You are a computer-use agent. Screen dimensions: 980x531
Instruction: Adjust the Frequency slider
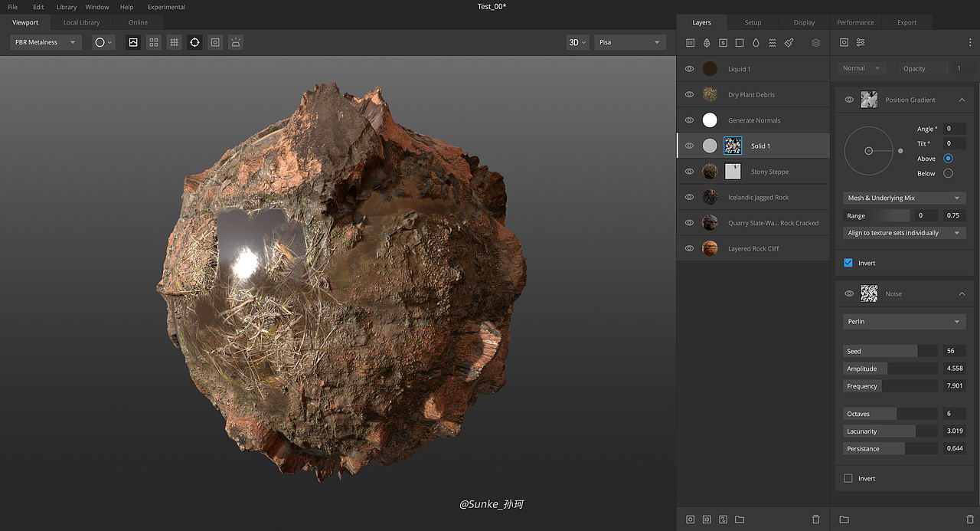click(x=890, y=386)
